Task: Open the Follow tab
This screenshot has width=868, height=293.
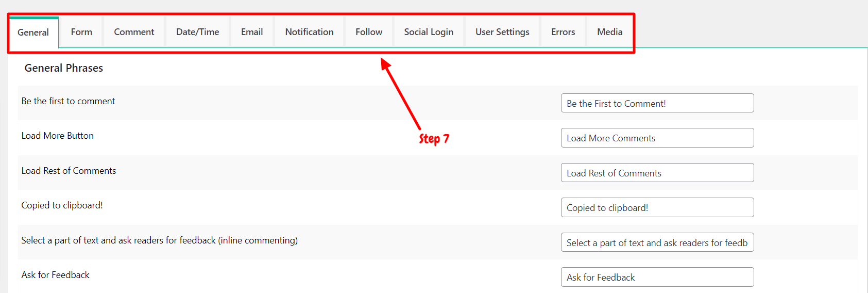Action: (x=369, y=32)
